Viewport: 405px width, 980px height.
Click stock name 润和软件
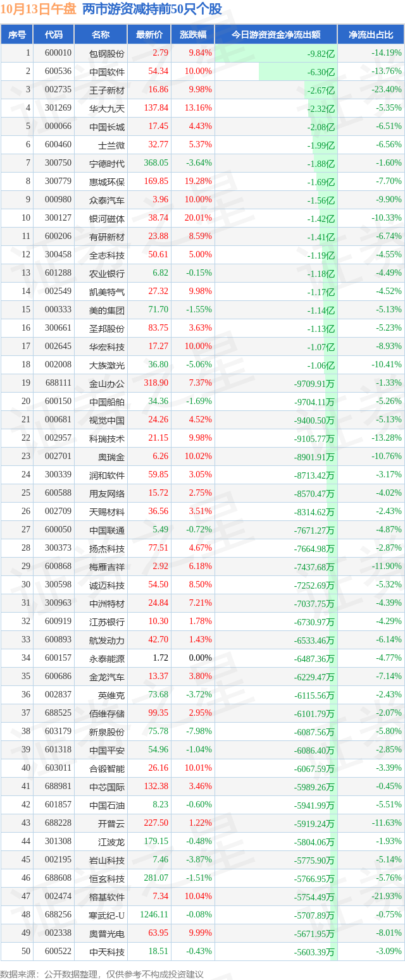(x=107, y=475)
